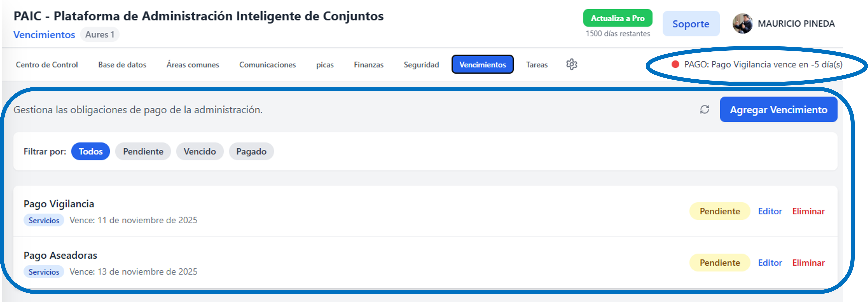Switch to the Centro de Control tab

tap(47, 64)
